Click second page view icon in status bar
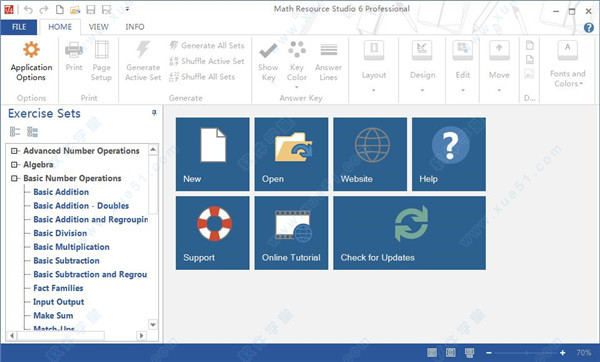Viewport: 600px width, 362px height. click(x=451, y=352)
